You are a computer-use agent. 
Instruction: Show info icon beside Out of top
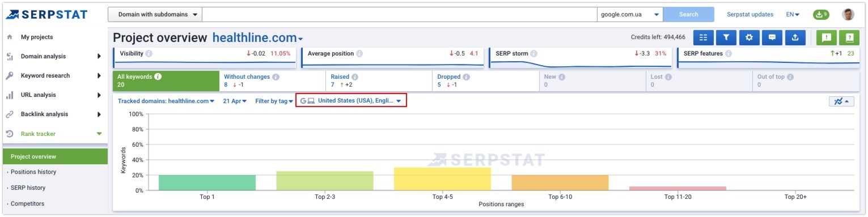[790, 76]
